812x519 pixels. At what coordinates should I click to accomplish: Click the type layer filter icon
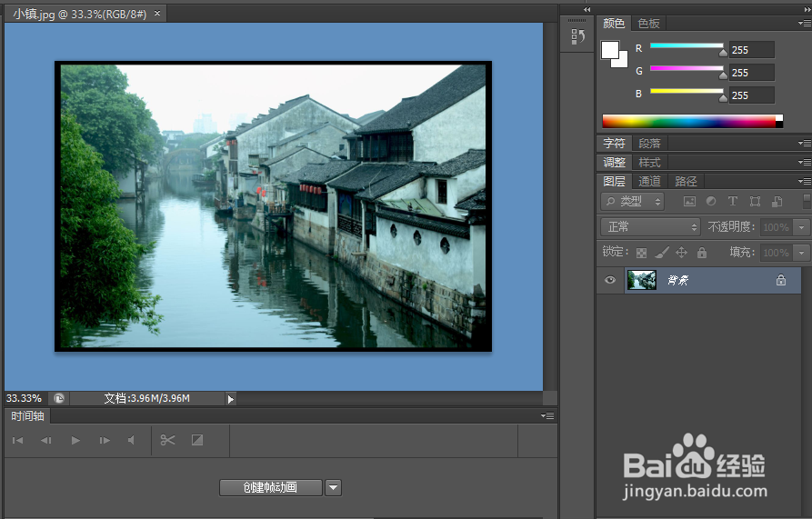(733, 201)
